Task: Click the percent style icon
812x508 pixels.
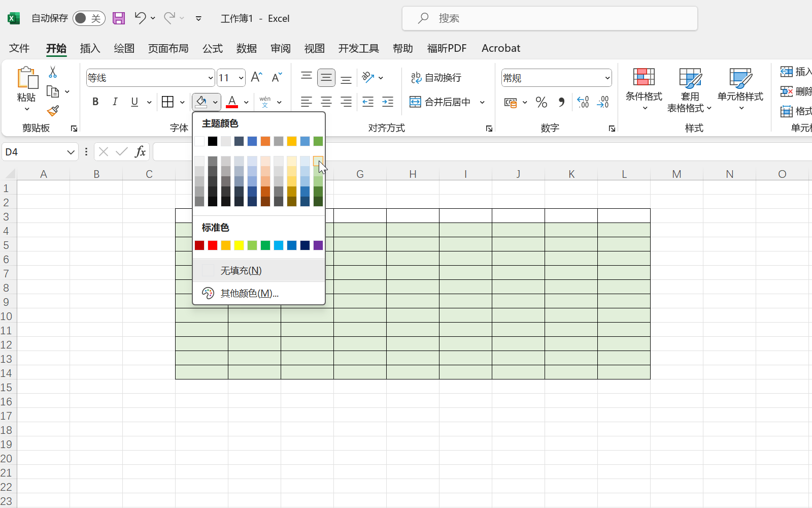Action: click(542, 102)
